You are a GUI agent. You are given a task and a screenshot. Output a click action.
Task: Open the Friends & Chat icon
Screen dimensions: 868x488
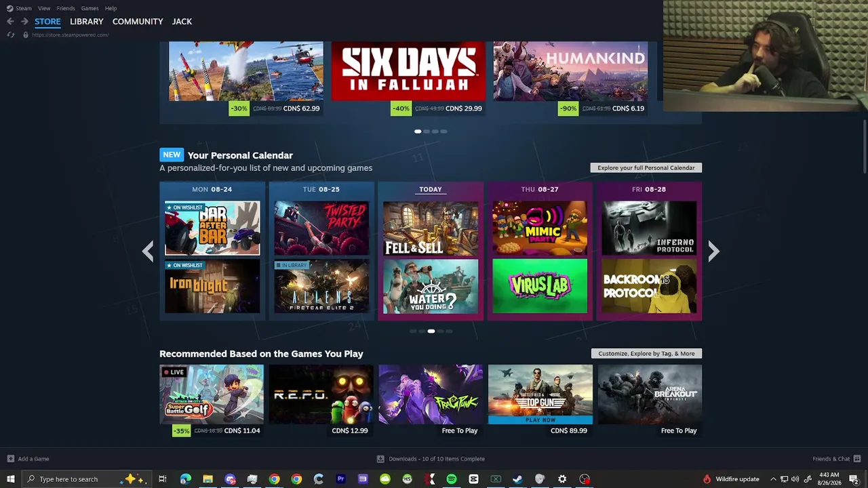pos(857,459)
